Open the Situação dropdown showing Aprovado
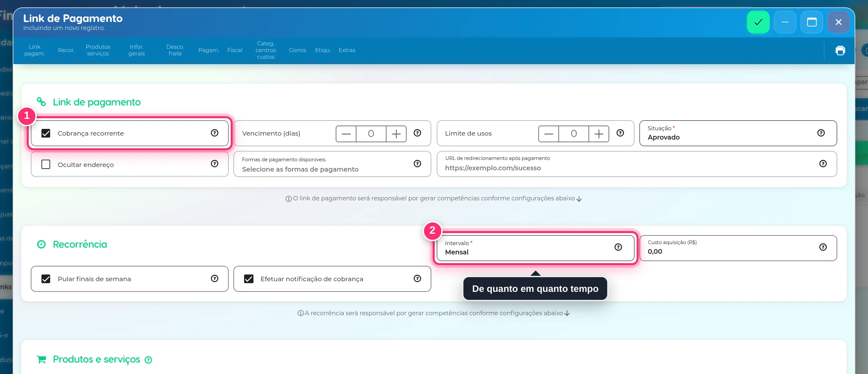868x374 pixels. coord(738,133)
